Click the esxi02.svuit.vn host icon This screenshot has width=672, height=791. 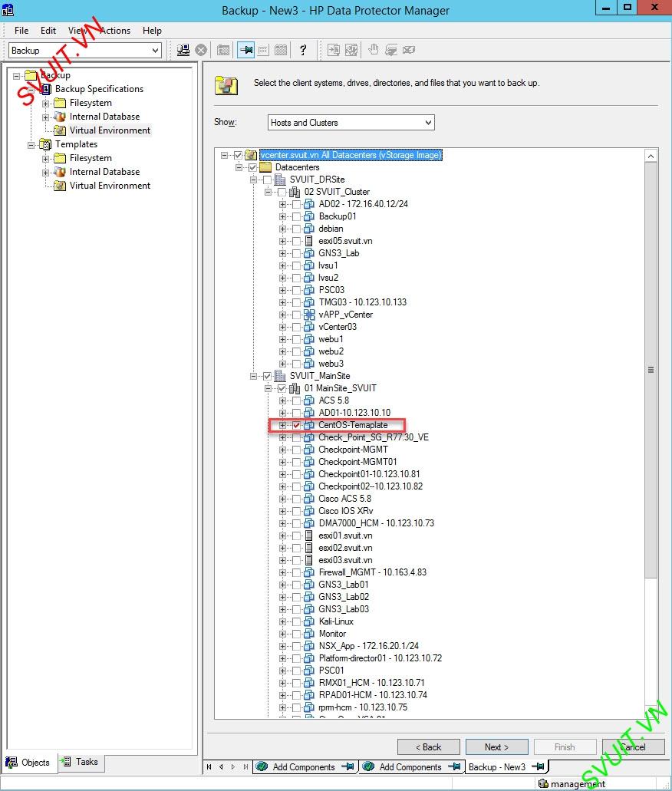pos(308,548)
